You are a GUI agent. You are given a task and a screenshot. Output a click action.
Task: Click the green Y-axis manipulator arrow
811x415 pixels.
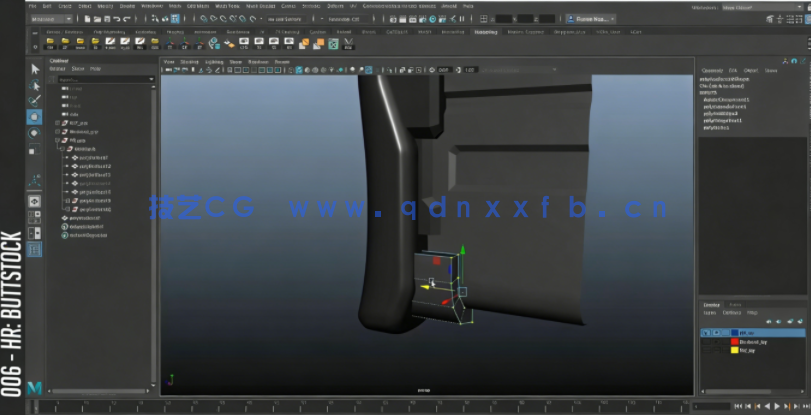pyautogui.click(x=461, y=252)
